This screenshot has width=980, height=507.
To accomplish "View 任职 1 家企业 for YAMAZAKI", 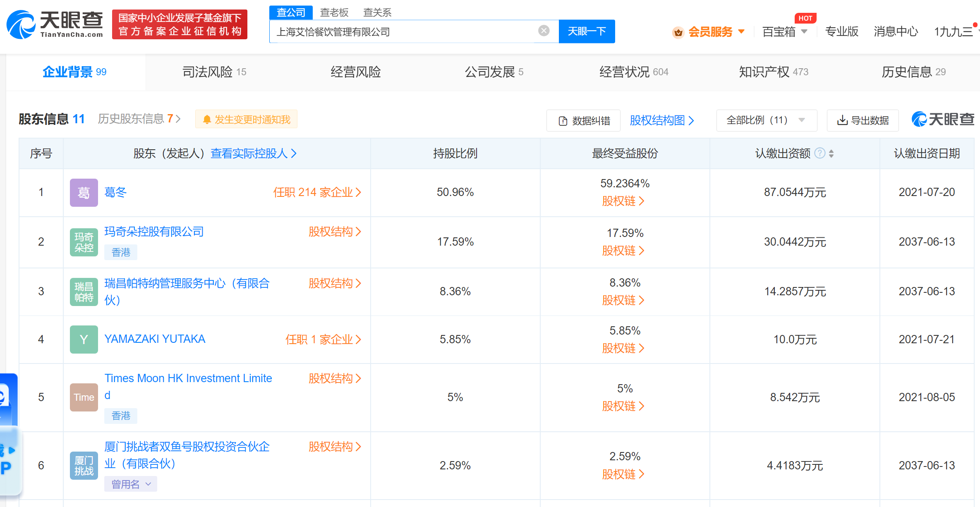I will [x=323, y=340].
